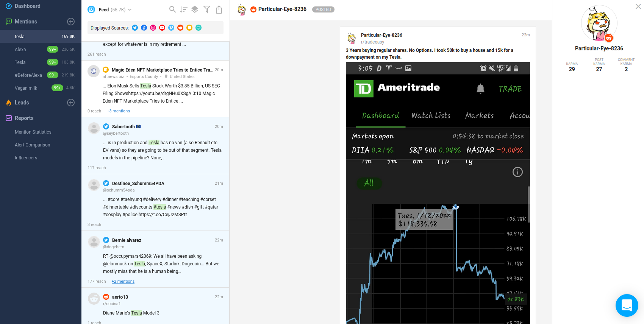
Task: Click the Dashboard logo icon
Action: pos(8,6)
